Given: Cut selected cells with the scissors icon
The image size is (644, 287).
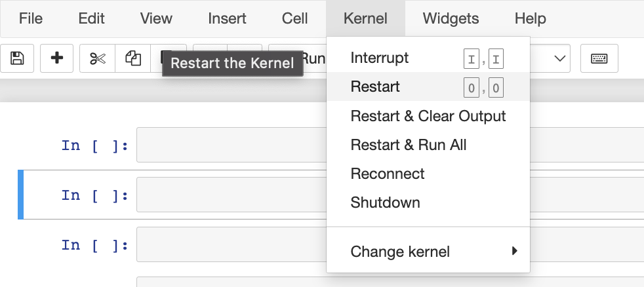Looking at the screenshot, I should point(98,58).
